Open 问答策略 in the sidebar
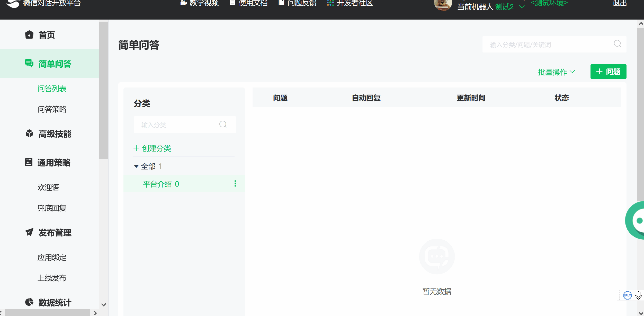This screenshot has height=316, width=644. click(x=52, y=109)
